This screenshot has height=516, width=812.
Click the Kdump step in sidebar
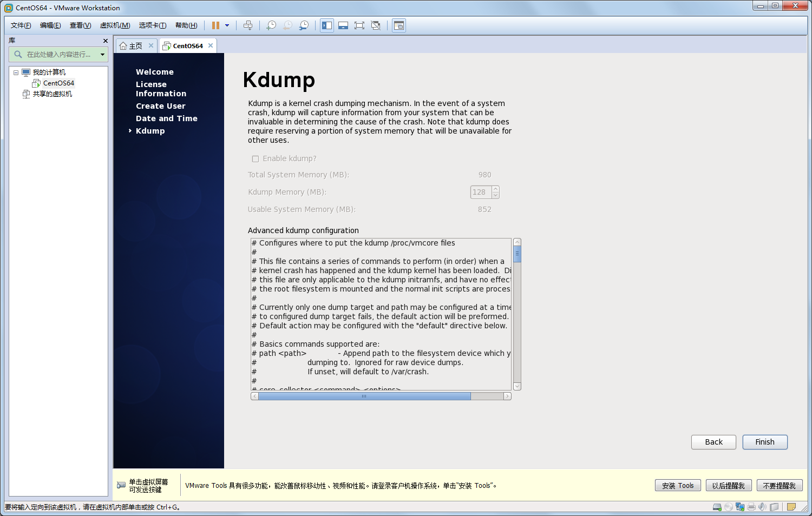(150, 131)
